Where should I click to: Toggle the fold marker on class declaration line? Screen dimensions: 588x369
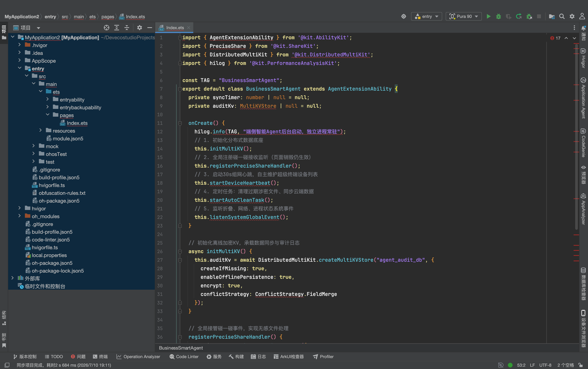(x=180, y=89)
